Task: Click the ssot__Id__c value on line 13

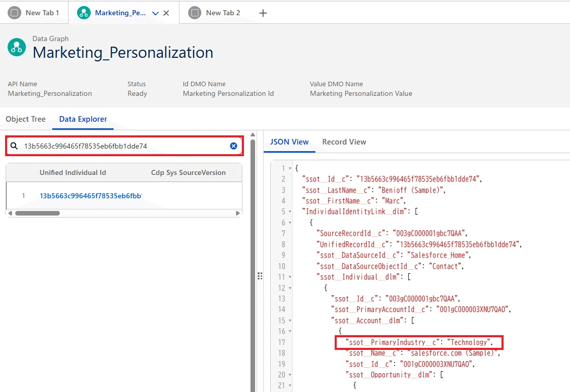Action: pyautogui.click(x=422, y=299)
